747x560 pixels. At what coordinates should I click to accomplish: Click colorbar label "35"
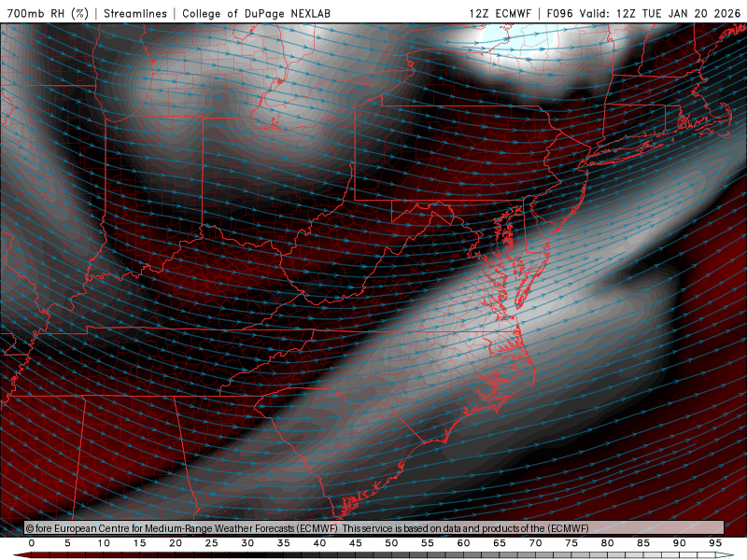pyautogui.click(x=284, y=543)
